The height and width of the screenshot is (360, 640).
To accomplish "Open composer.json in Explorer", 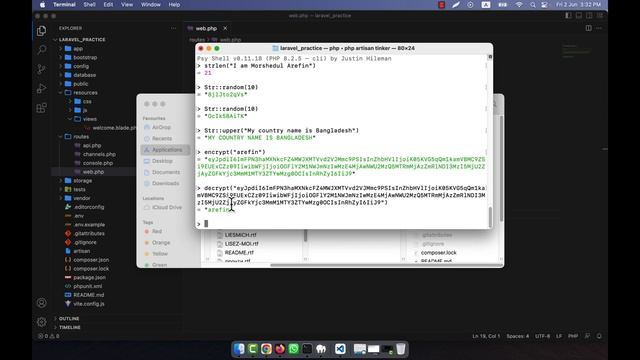I will click(x=91, y=260).
